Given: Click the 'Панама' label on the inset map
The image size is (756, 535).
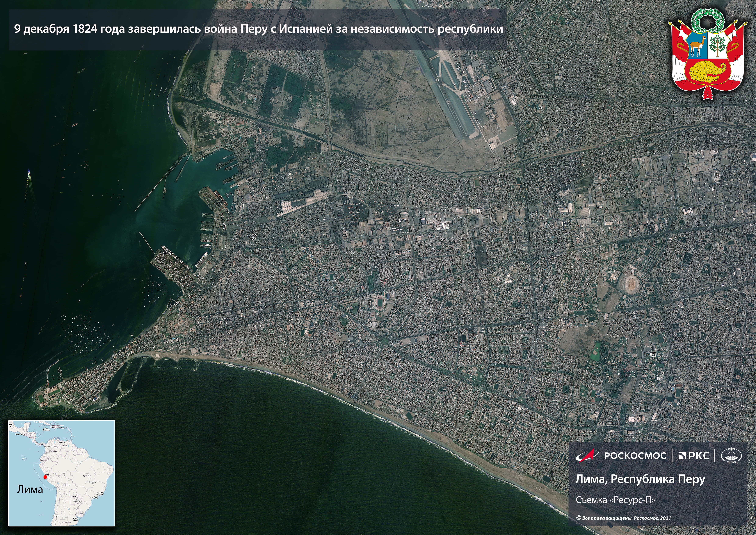Looking at the screenshot, I should tap(41, 444).
